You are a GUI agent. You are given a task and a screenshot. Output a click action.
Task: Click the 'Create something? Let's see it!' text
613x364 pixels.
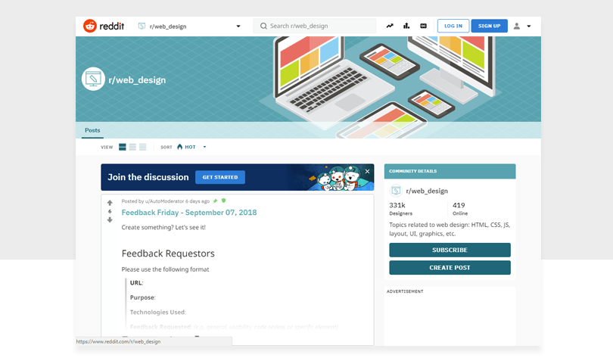pos(163,227)
